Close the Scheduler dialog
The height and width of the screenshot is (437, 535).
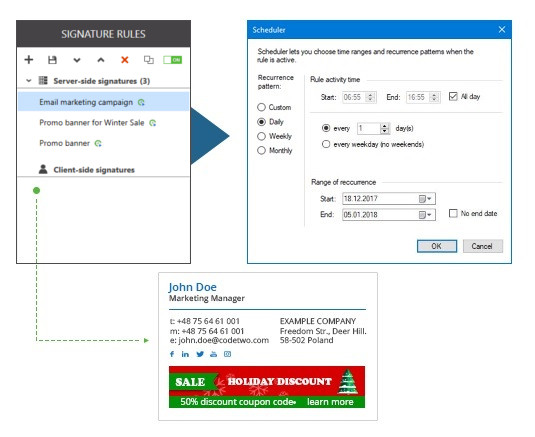coord(502,30)
